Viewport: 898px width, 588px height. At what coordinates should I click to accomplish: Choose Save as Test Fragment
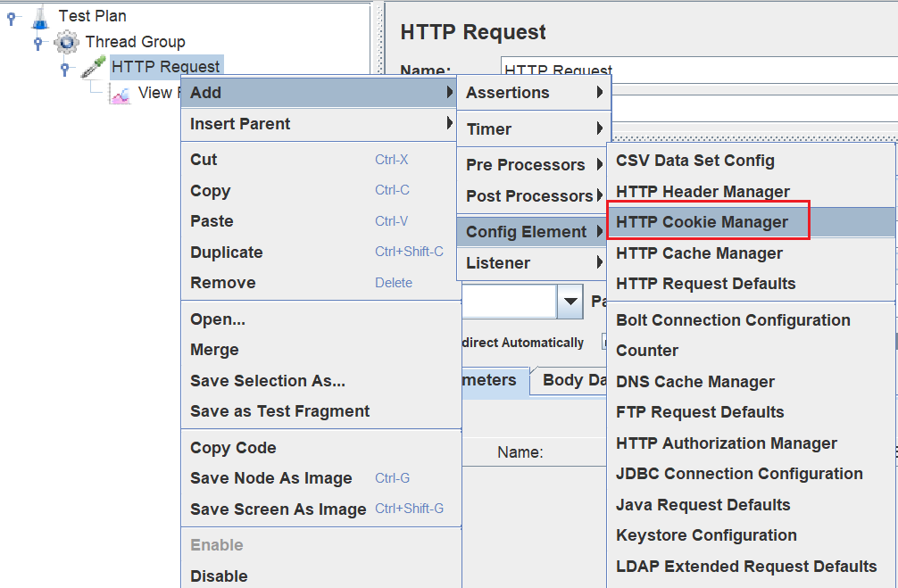(x=321, y=411)
